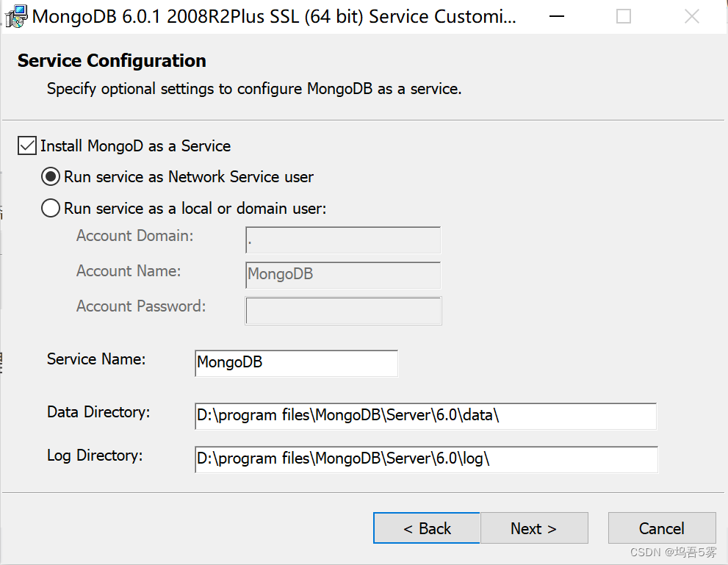Viewport: 728px width, 565px height.
Task: Click the Account Name label
Action: point(129,270)
